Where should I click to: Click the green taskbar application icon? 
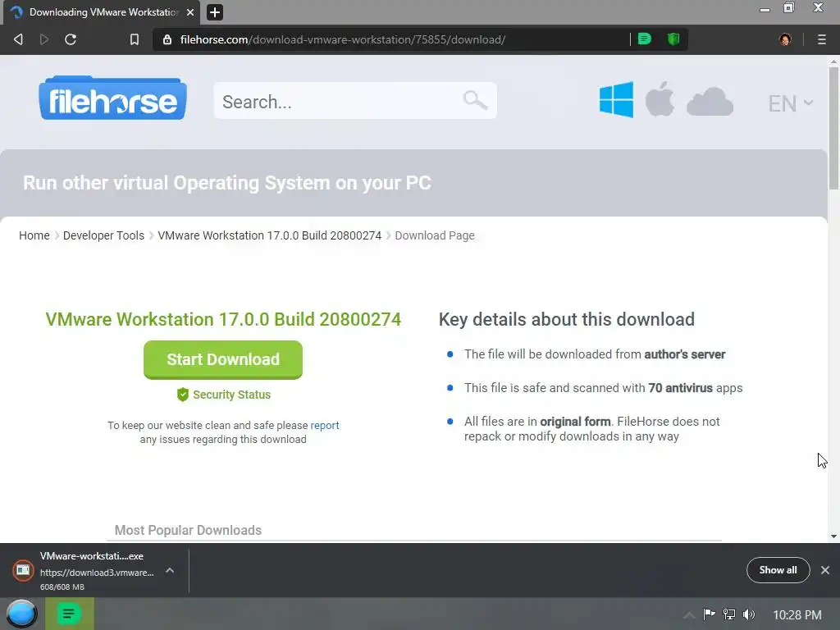tap(70, 614)
